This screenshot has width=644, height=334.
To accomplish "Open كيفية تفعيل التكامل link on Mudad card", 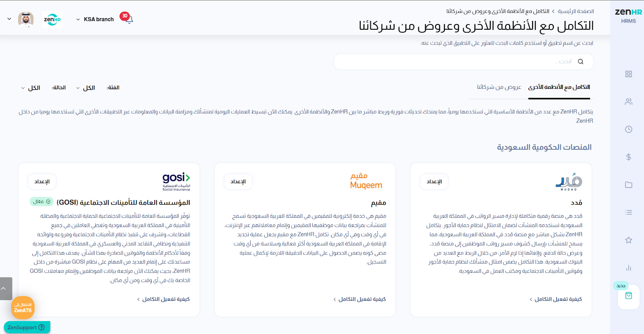I will tap(555, 299).
